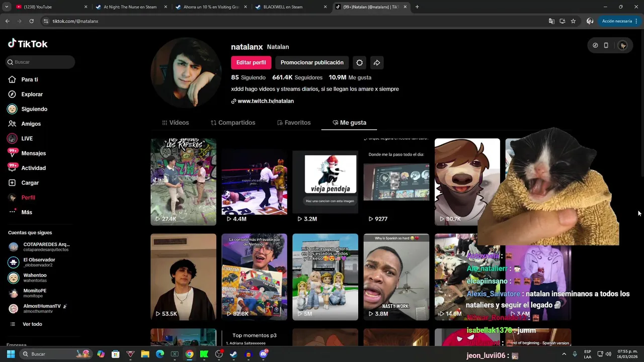Click the translate page icon
This screenshot has height=362, width=644.
(x=551, y=21)
